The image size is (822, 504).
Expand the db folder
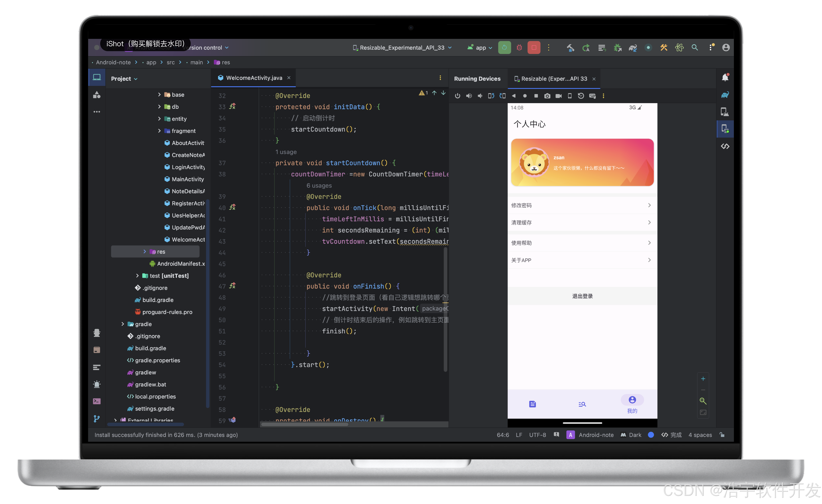tap(159, 107)
